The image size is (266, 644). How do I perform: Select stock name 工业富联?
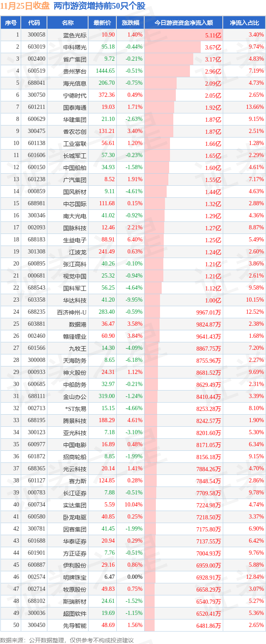75,143
